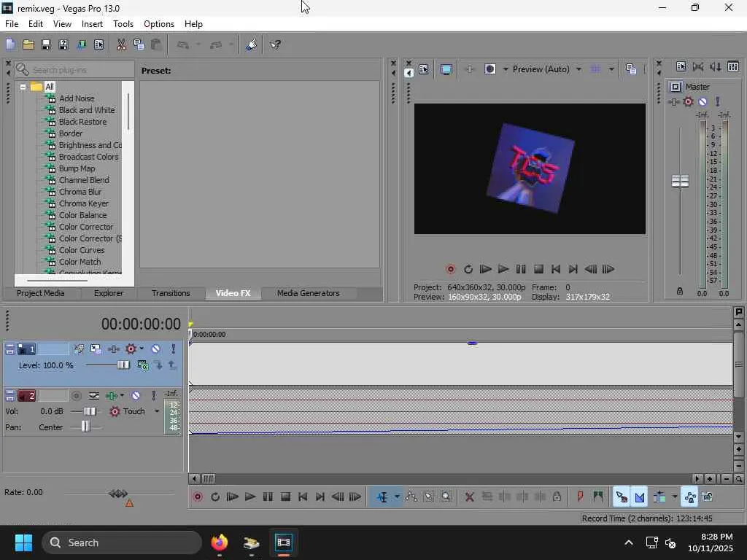Click the Cut scissors icon
This screenshot has height=560, width=747.
point(121,44)
